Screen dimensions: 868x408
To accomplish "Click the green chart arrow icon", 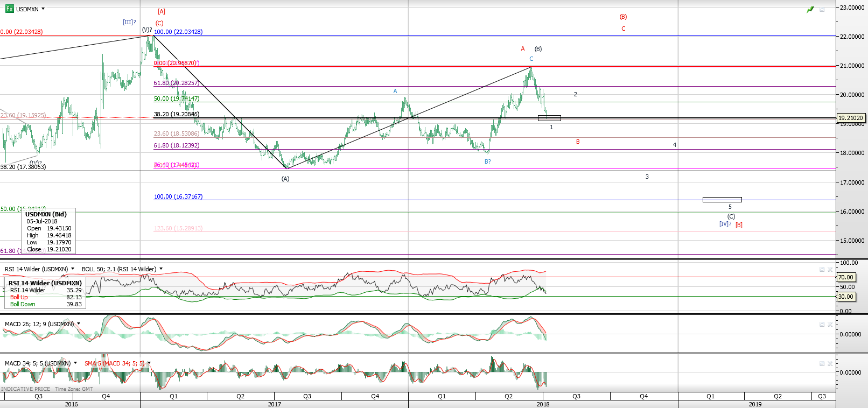I will pos(810,10).
